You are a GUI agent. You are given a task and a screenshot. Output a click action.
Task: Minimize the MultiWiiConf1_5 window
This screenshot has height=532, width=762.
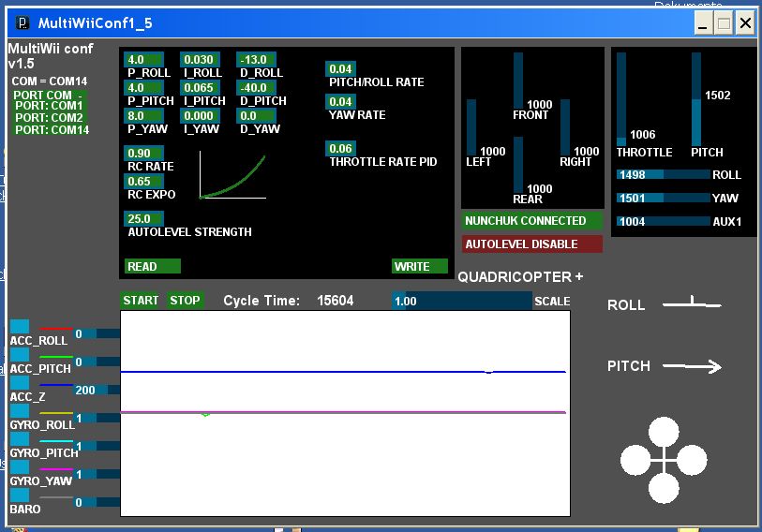click(x=703, y=23)
